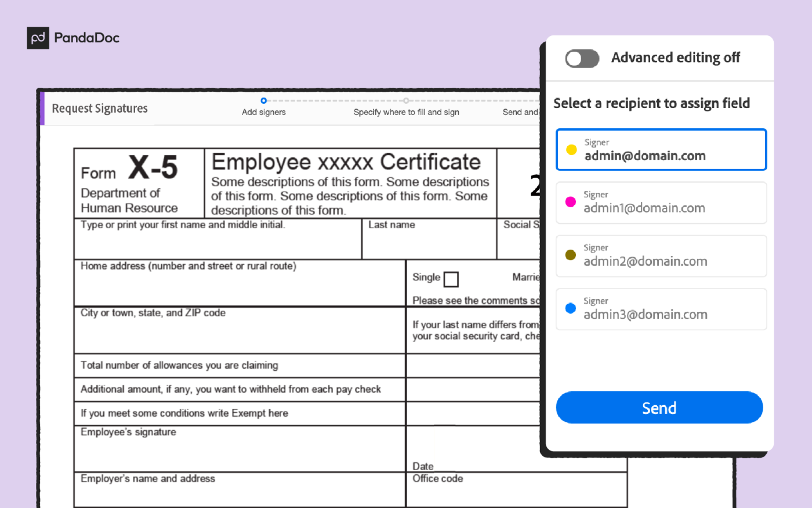The height and width of the screenshot is (508, 812).
Task: Click the yellow dot on the selected recipient
Action: click(571, 149)
